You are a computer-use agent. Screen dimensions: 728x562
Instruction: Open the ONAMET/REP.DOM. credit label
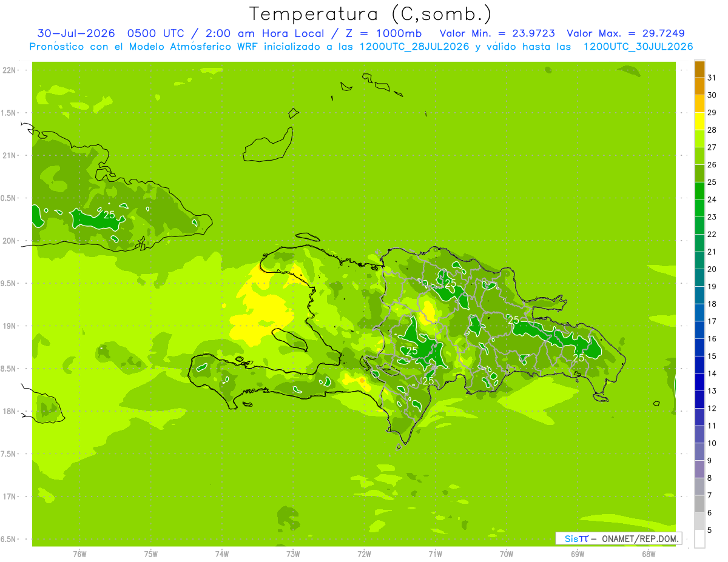(x=639, y=538)
